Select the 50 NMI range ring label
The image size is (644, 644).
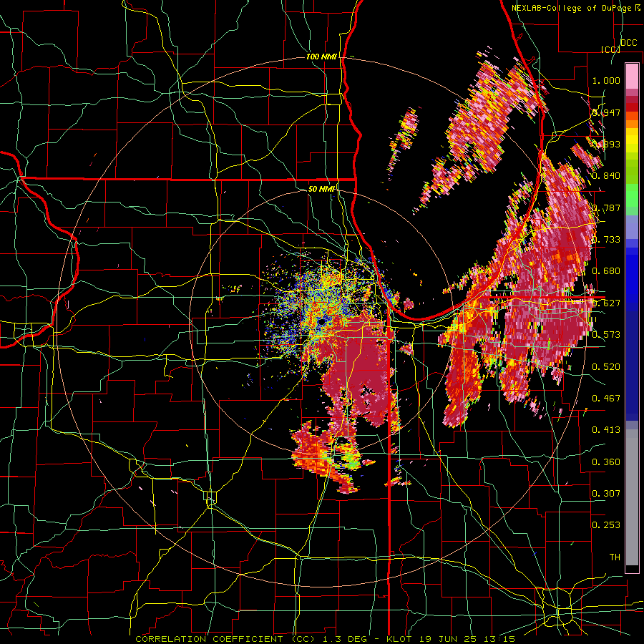pos(321,189)
